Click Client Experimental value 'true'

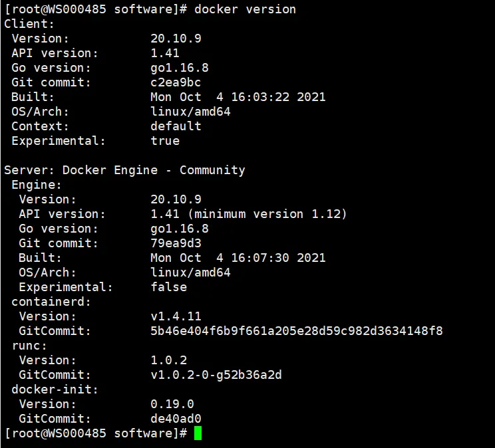coord(165,141)
